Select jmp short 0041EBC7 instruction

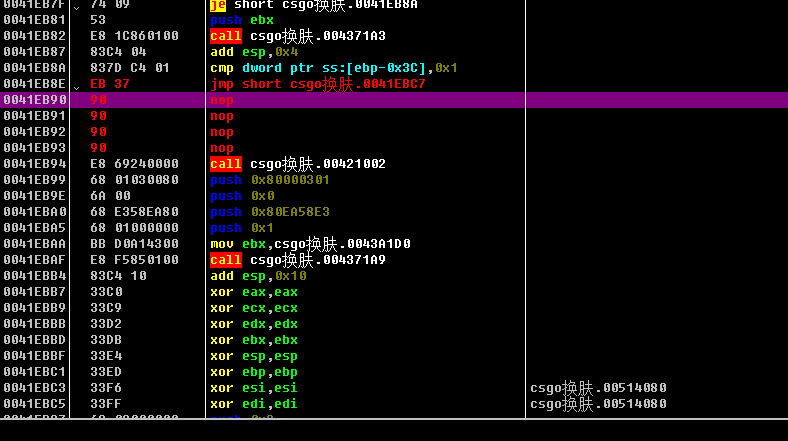(x=318, y=84)
